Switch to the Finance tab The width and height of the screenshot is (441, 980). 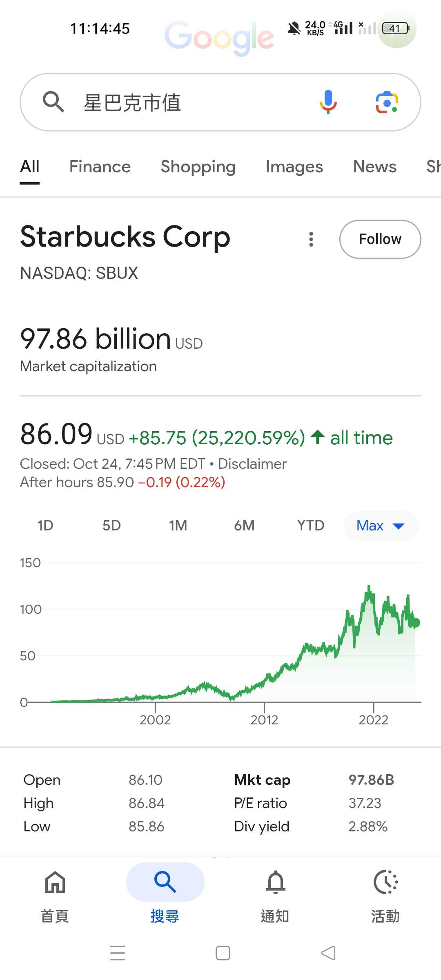pos(100,167)
